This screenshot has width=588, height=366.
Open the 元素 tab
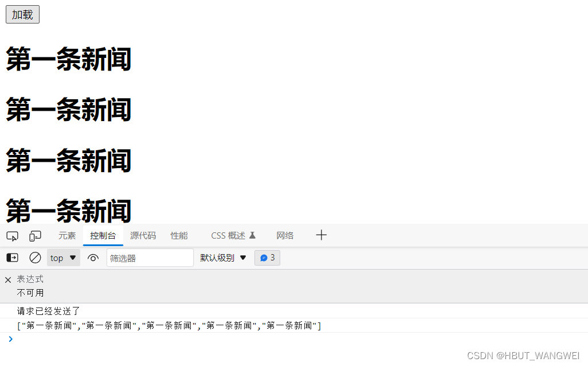coord(67,236)
